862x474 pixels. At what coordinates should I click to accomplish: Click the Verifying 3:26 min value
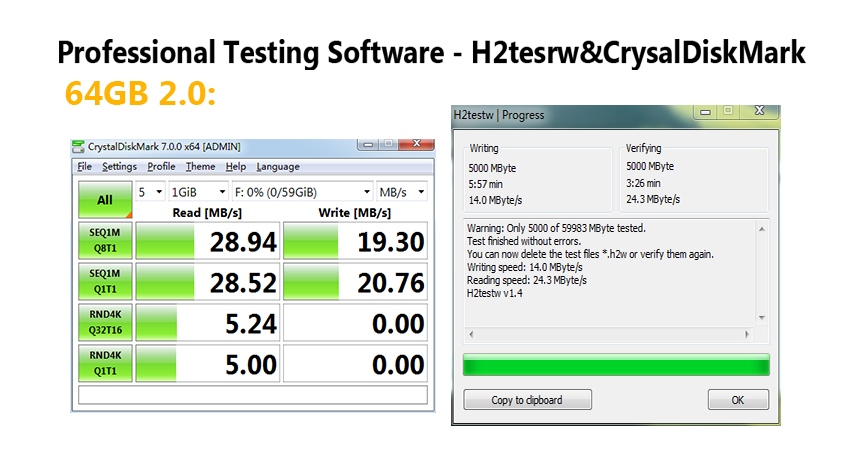[643, 183]
